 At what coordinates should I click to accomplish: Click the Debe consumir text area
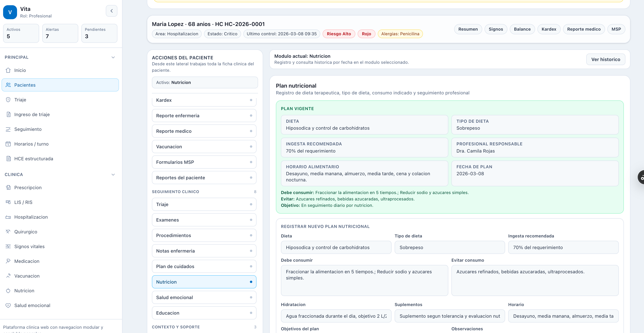coord(364,280)
